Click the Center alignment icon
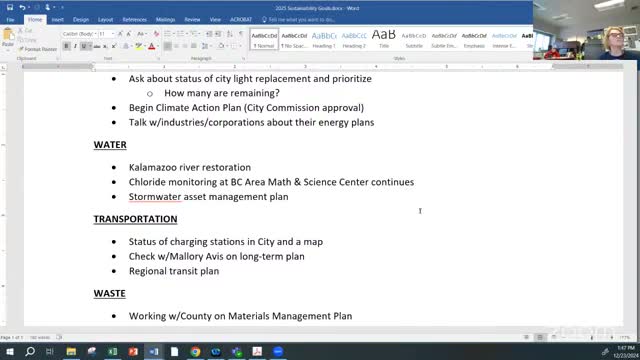 click(x=176, y=47)
